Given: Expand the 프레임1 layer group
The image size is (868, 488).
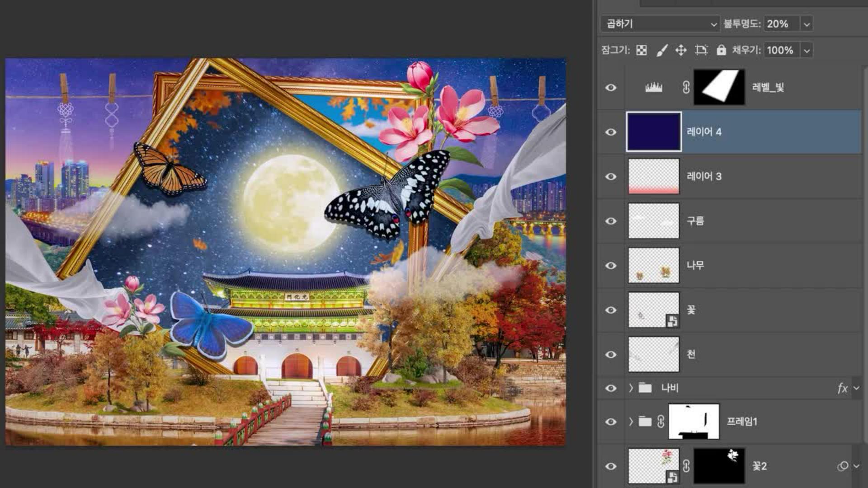Looking at the screenshot, I should pyautogui.click(x=631, y=422).
